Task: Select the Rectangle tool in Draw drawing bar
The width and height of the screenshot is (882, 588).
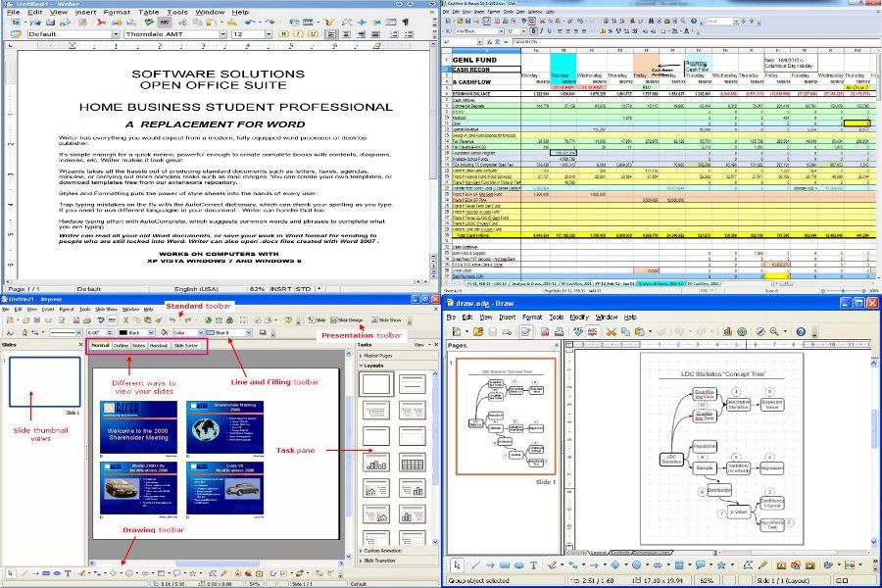Action: point(505,564)
